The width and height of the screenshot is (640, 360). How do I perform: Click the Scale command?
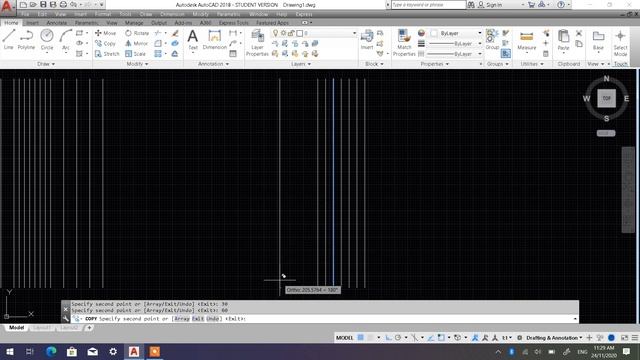(x=136, y=54)
